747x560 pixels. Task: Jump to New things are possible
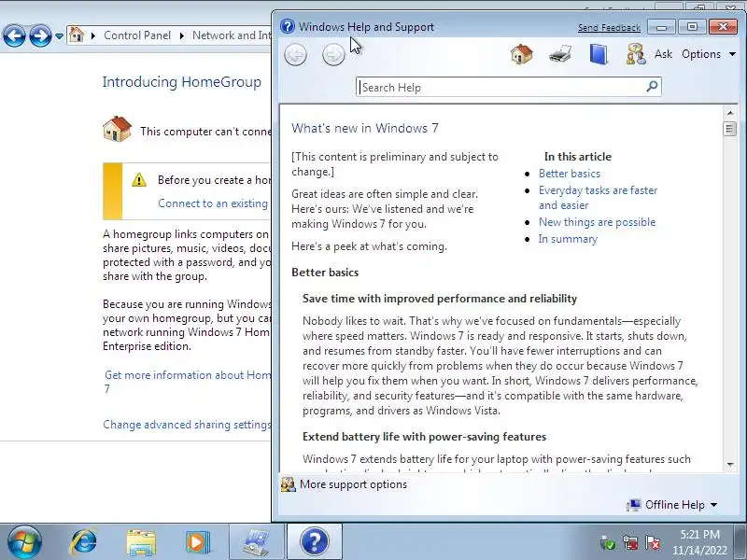coord(597,222)
